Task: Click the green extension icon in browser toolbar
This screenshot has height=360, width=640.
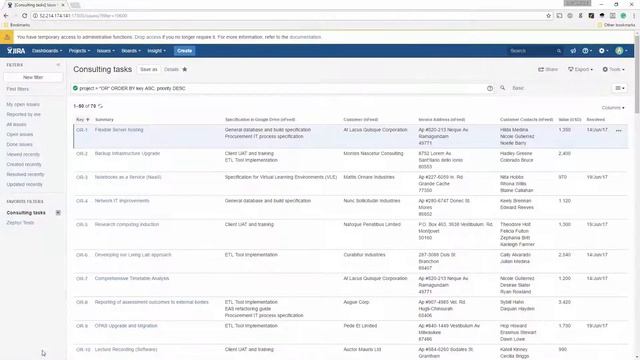Action: click(623, 16)
